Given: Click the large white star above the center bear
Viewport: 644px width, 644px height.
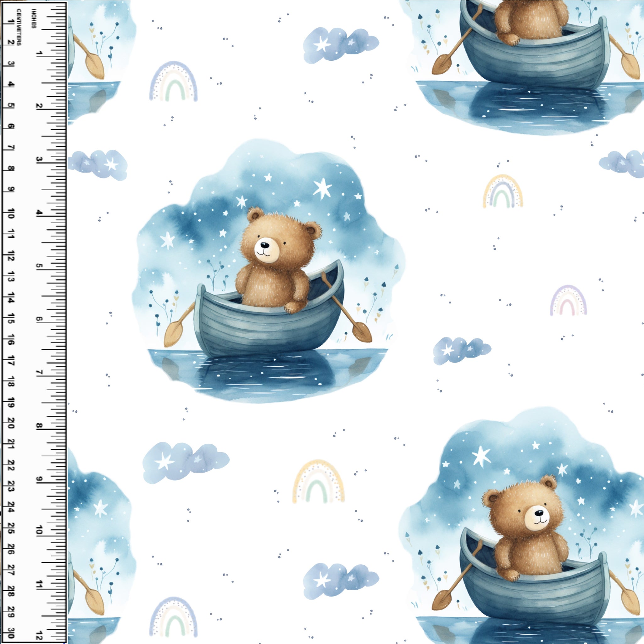Looking at the screenshot, I should click(322, 189).
